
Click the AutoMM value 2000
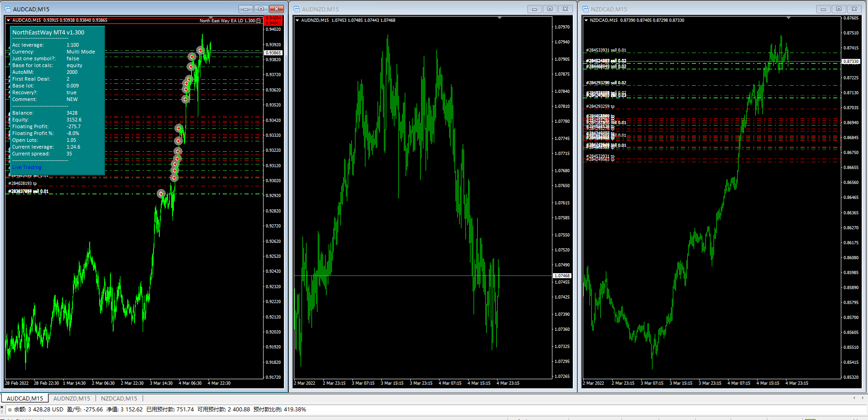(x=72, y=72)
